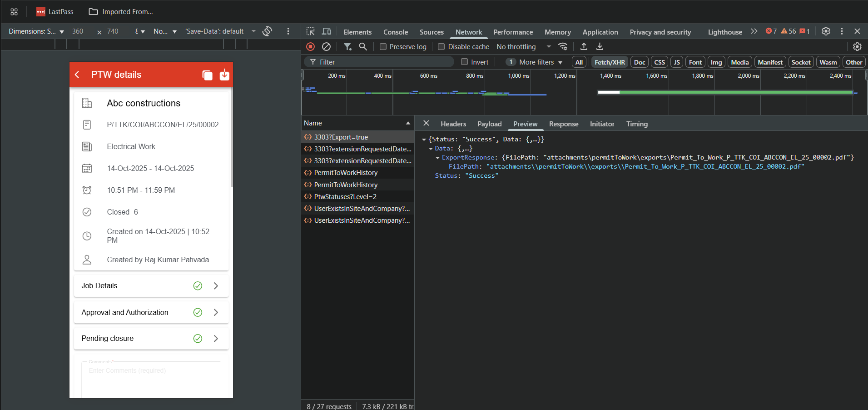This screenshot has height=410, width=868.
Task: Select the JS filter button
Action: (676, 62)
